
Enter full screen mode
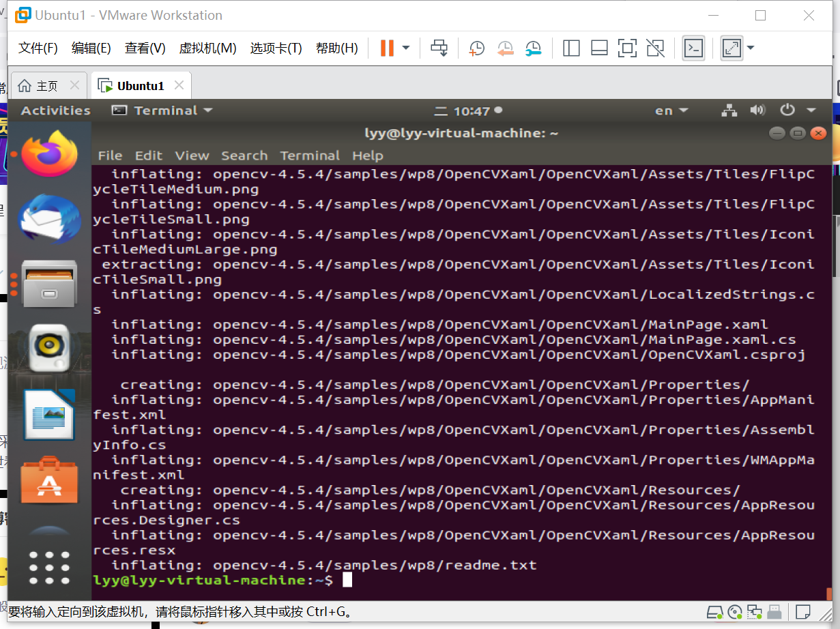[627, 48]
